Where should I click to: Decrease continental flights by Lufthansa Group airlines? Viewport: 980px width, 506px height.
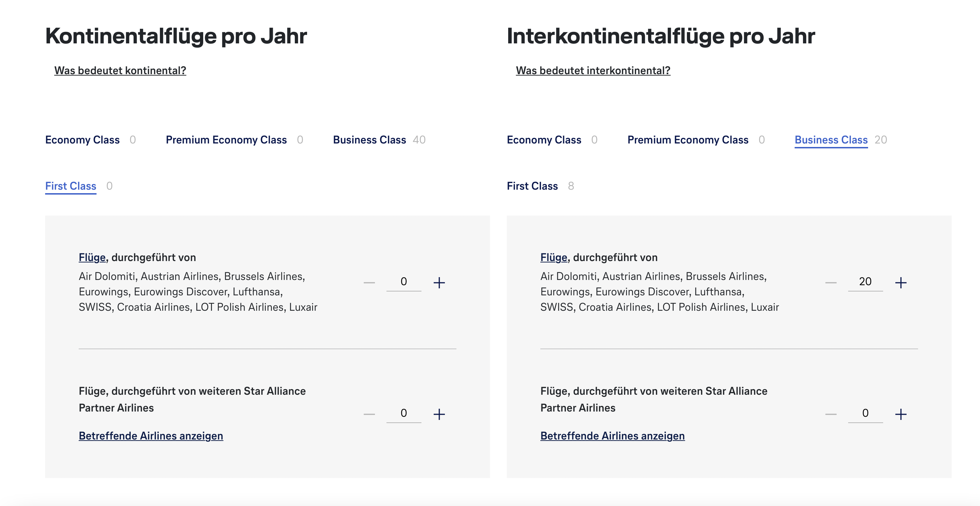click(369, 282)
